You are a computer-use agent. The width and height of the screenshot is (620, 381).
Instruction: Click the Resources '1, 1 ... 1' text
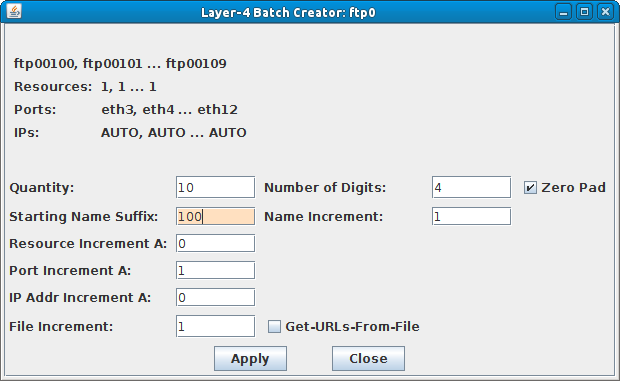pyautogui.click(x=129, y=87)
